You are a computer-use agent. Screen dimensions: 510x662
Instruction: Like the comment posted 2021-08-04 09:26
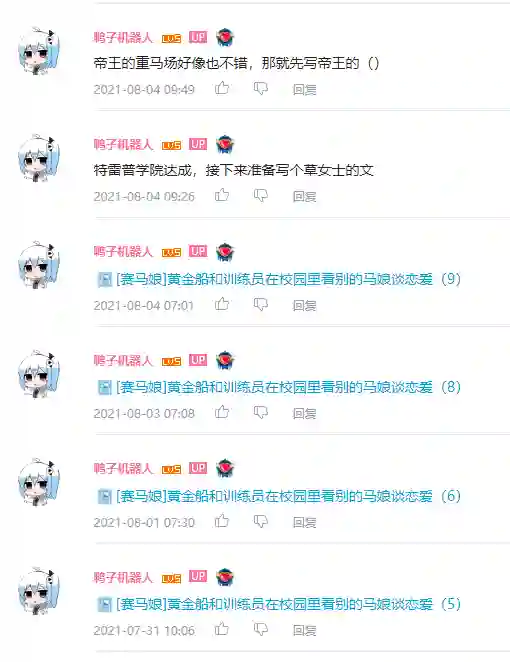point(222,195)
